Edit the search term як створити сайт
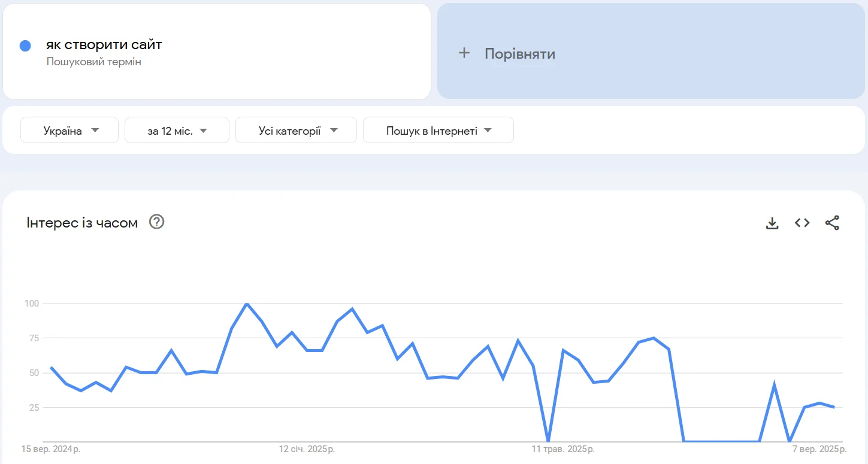868x464 pixels. pos(104,45)
